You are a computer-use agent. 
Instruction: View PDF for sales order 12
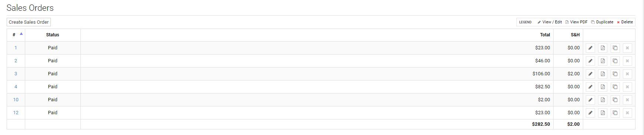pyautogui.click(x=602, y=113)
